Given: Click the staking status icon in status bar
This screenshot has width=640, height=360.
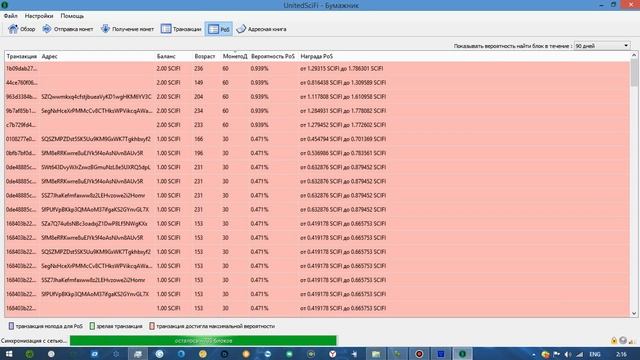Looking at the screenshot, I should 623,340.
